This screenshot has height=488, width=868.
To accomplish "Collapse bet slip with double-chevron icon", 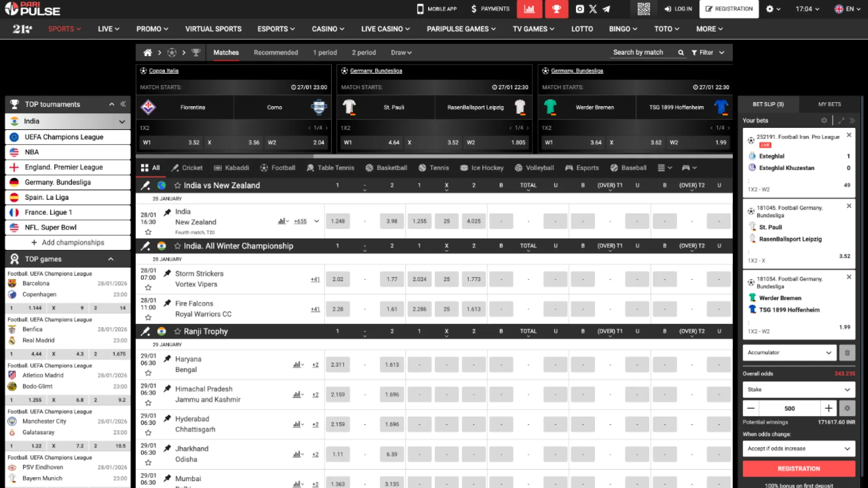I will pyautogui.click(x=852, y=121).
